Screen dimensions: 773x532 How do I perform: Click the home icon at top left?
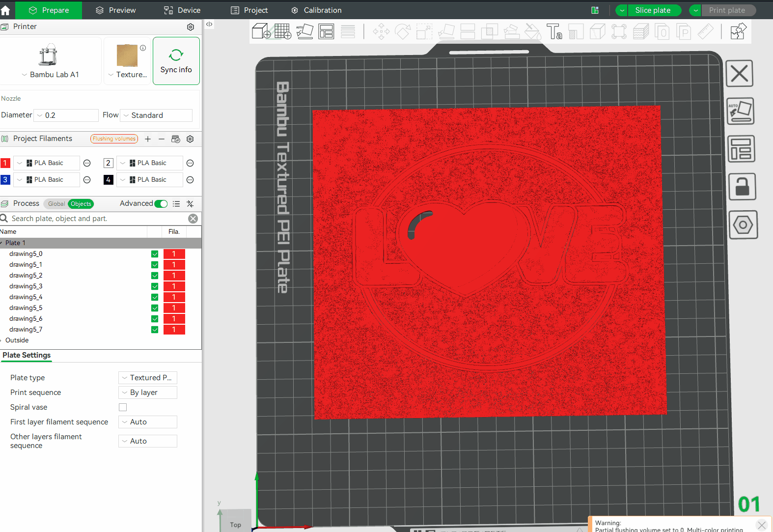click(x=5, y=10)
